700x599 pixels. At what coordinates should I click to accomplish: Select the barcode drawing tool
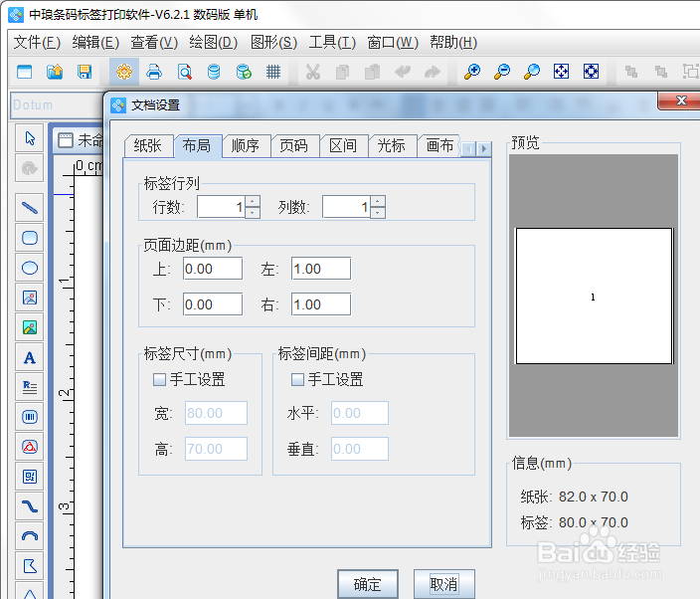click(x=30, y=417)
